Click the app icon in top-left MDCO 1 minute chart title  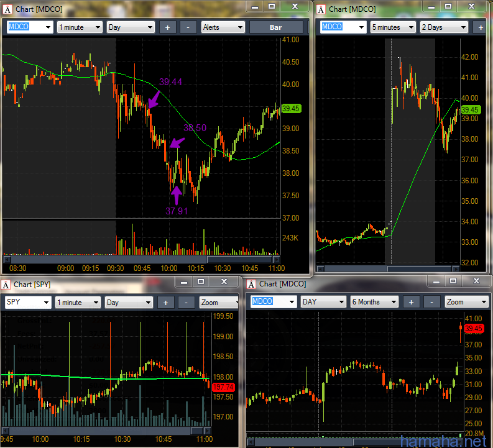pos(7,9)
